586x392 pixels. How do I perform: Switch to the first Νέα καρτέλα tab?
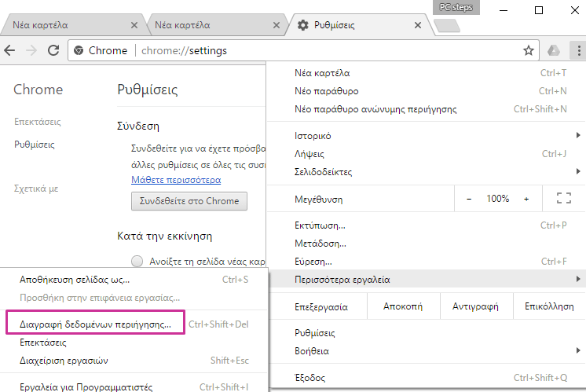71,25
